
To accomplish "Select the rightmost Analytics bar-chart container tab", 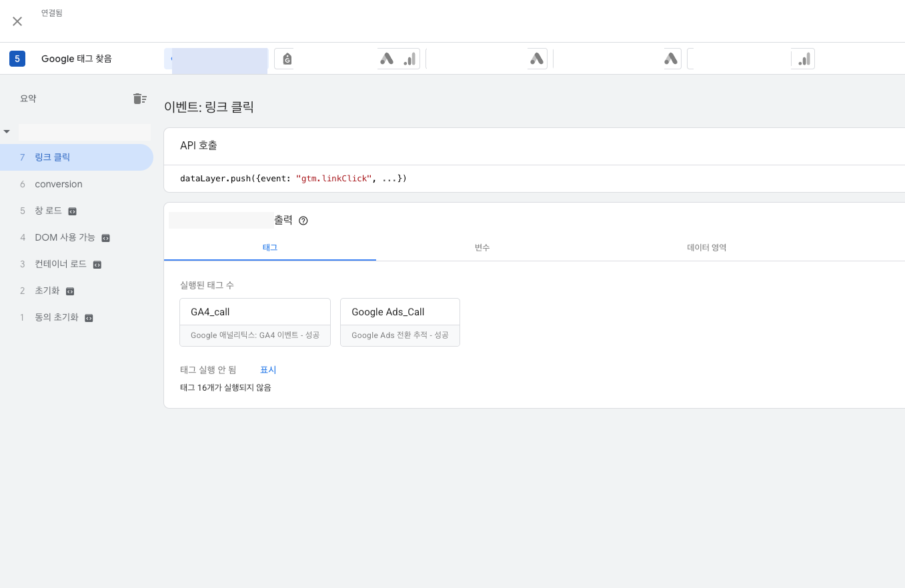I will point(802,59).
